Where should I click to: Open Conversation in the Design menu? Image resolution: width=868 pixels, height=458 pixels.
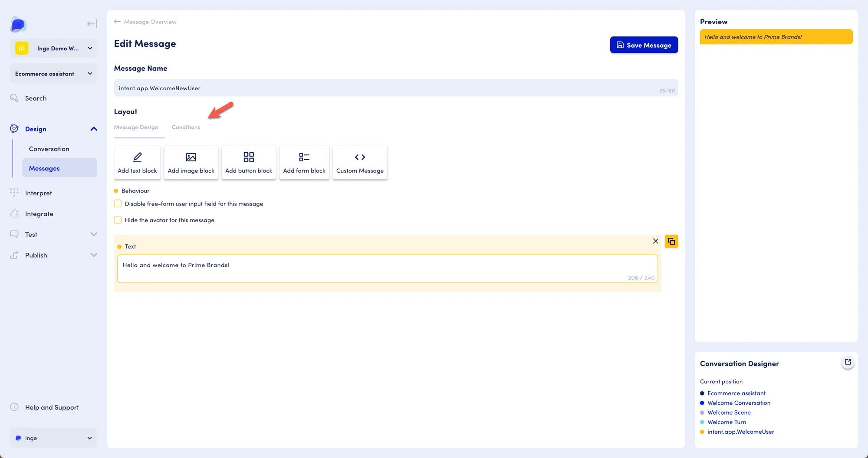[x=49, y=149]
